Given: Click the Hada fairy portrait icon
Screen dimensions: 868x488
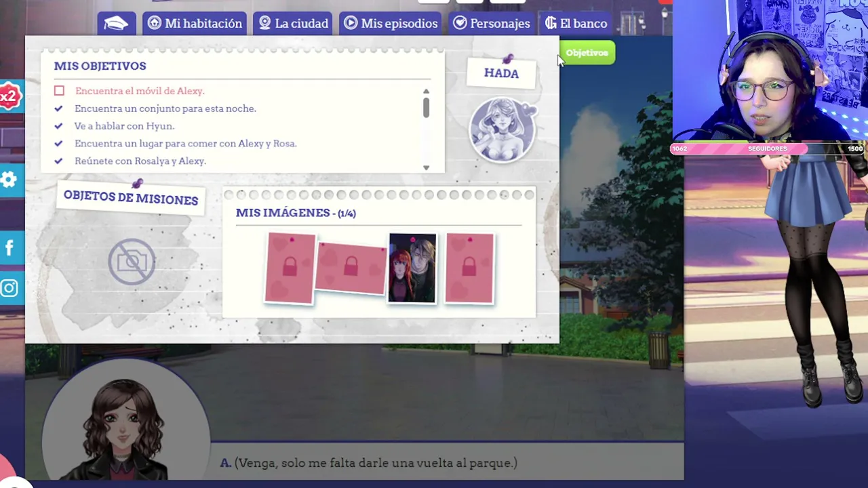Looking at the screenshot, I should tap(503, 129).
